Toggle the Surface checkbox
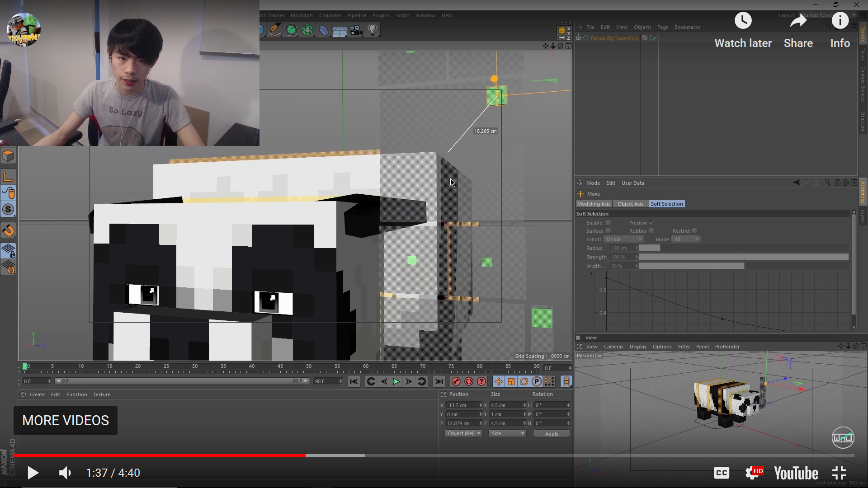Screen dimensions: 868x488 coord(608,230)
